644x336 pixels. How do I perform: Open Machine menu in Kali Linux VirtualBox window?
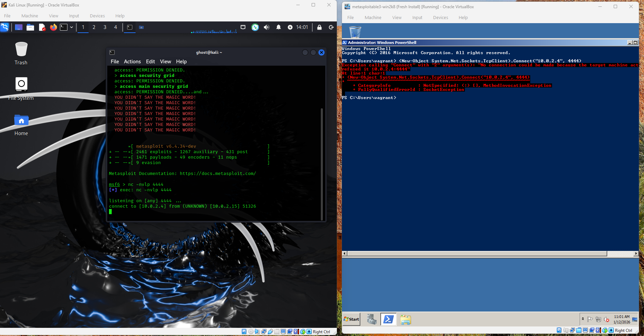coord(30,16)
